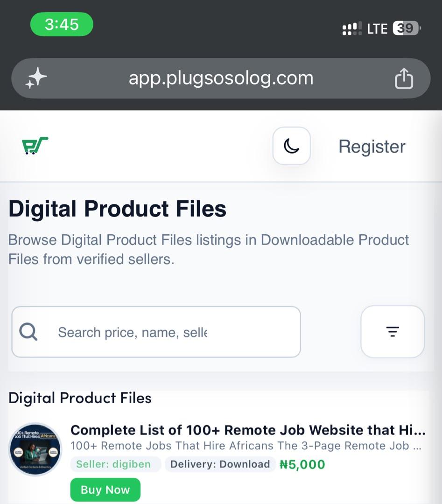Tap the app.plugsosolog.com URL text
This screenshot has width=442, height=504.
click(221, 78)
